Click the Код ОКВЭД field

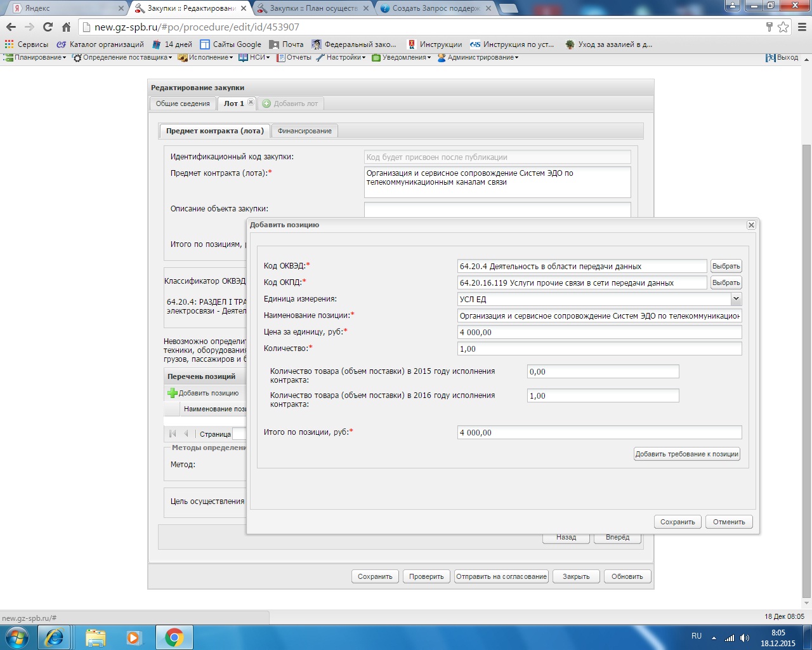pos(582,267)
